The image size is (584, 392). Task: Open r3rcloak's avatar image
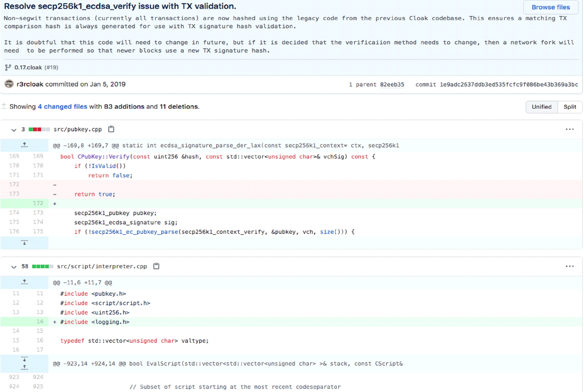click(9, 84)
